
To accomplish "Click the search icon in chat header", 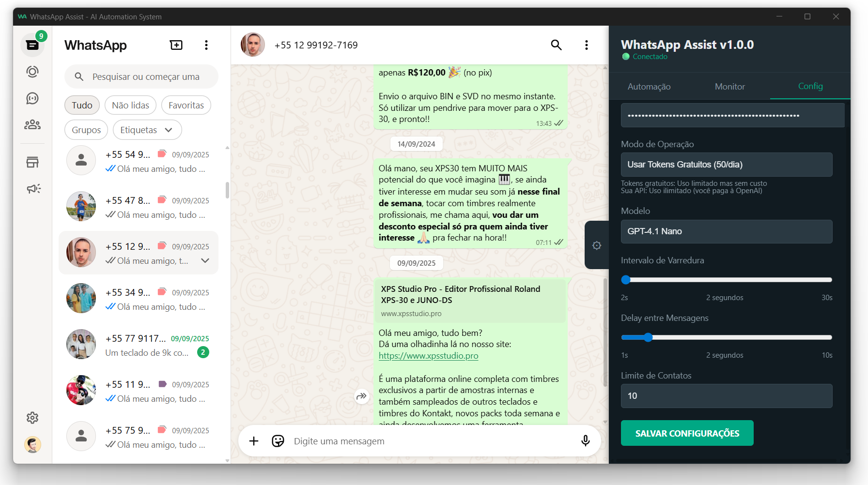I will point(556,45).
